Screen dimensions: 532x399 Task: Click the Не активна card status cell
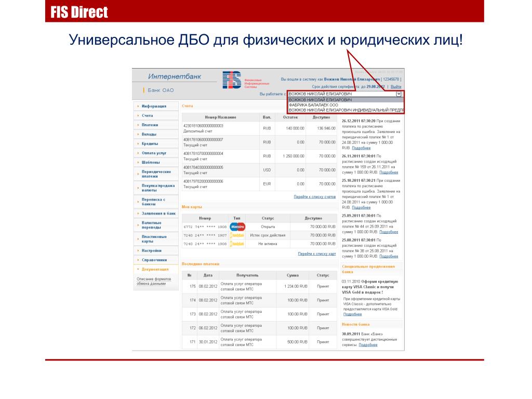point(268,244)
